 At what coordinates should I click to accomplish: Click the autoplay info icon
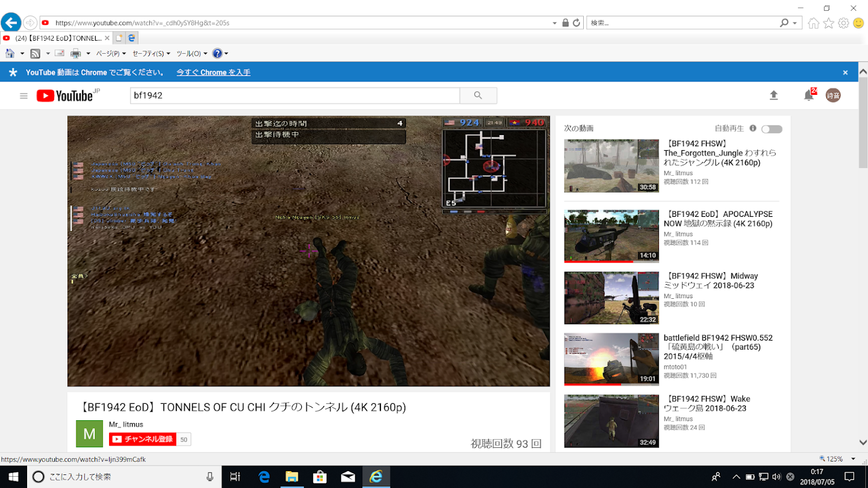click(x=753, y=128)
